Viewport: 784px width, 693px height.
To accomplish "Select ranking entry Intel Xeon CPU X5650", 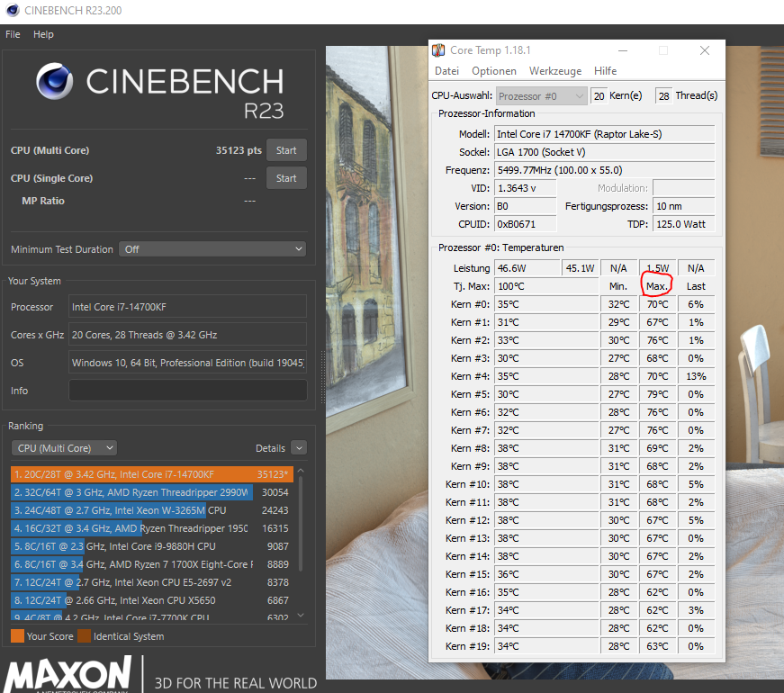I will click(150, 600).
